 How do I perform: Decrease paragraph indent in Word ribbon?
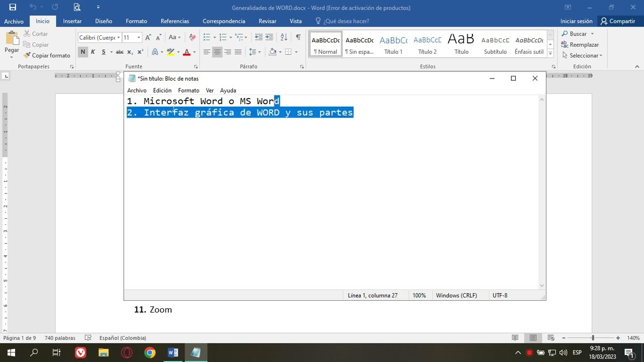[x=259, y=37]
